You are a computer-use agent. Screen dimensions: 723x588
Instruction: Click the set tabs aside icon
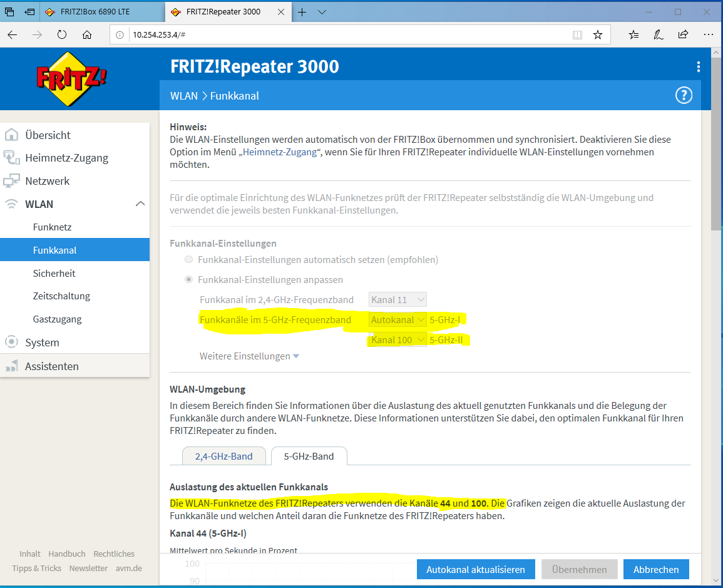(30, 12)
